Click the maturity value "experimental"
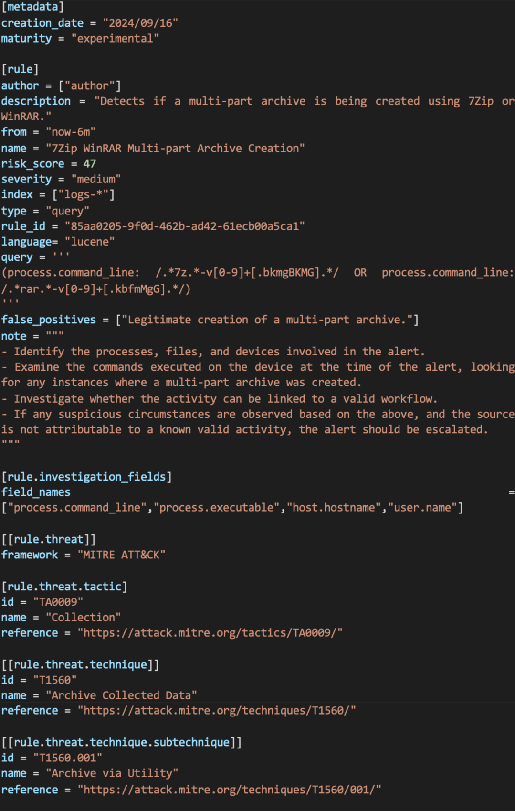The height and width of the screenshot is (812, 515). coord(115,39)
